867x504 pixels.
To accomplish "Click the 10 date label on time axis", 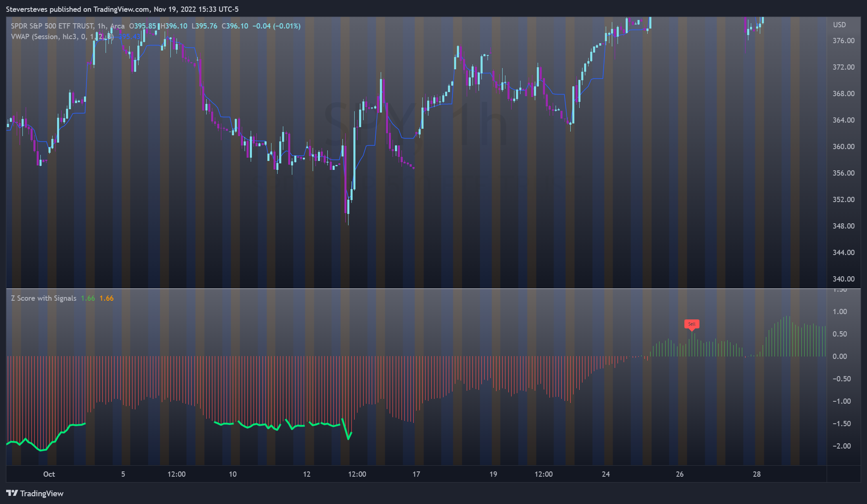I will coord(233,474).
